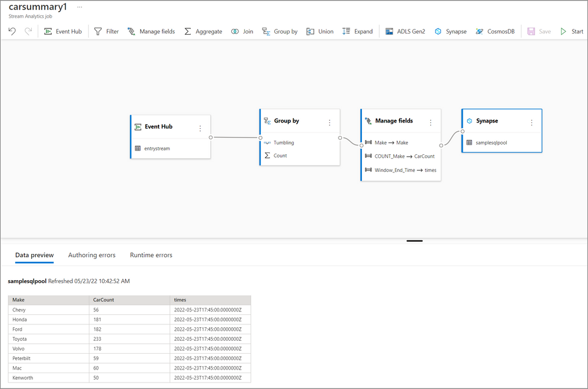Add an Event Hub input from toolbar

[62, 32]
